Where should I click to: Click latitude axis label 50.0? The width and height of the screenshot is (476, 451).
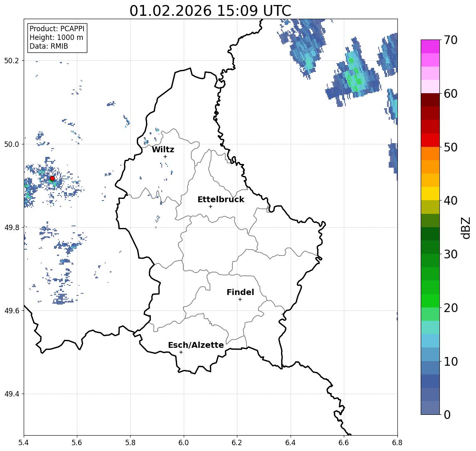(12, 144)
